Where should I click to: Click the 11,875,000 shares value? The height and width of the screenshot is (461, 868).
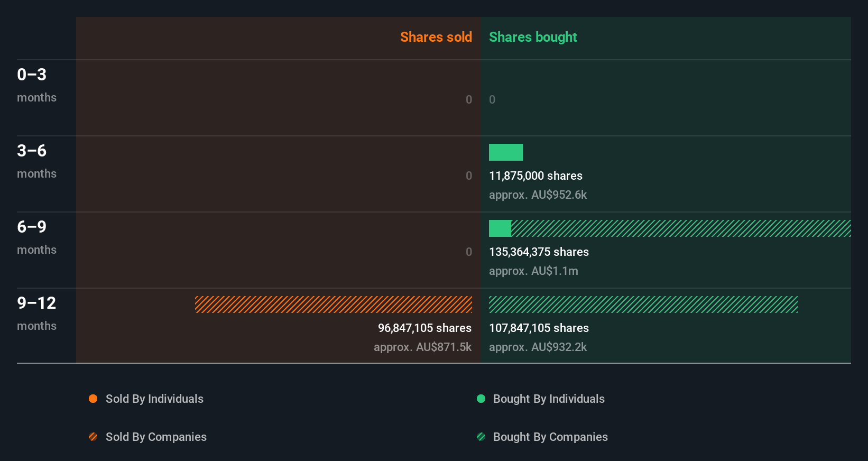[x=535, y=176]
